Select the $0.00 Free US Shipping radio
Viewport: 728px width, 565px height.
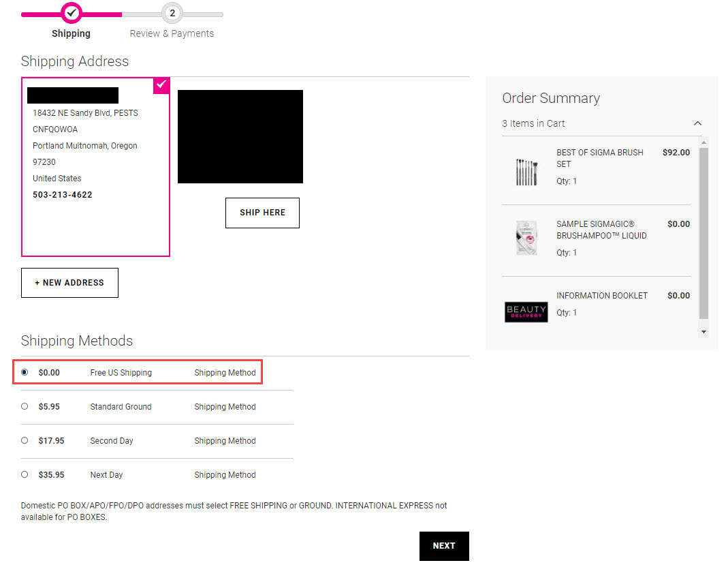[25, 372]
